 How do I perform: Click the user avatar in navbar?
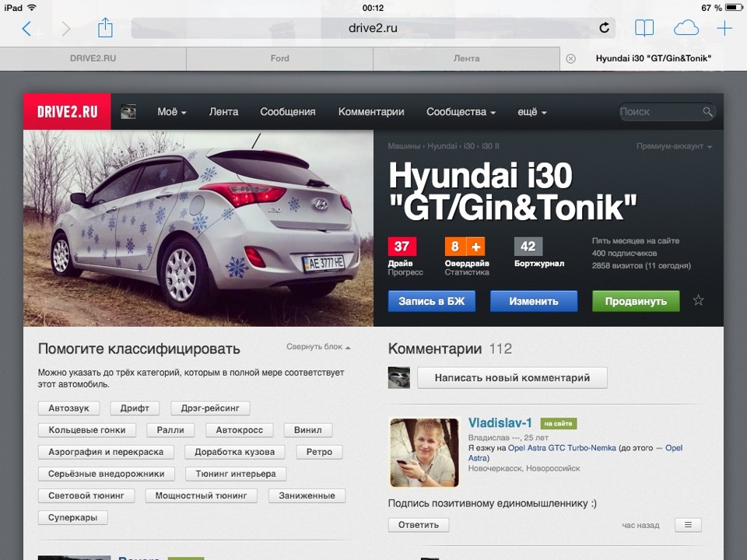128,112
